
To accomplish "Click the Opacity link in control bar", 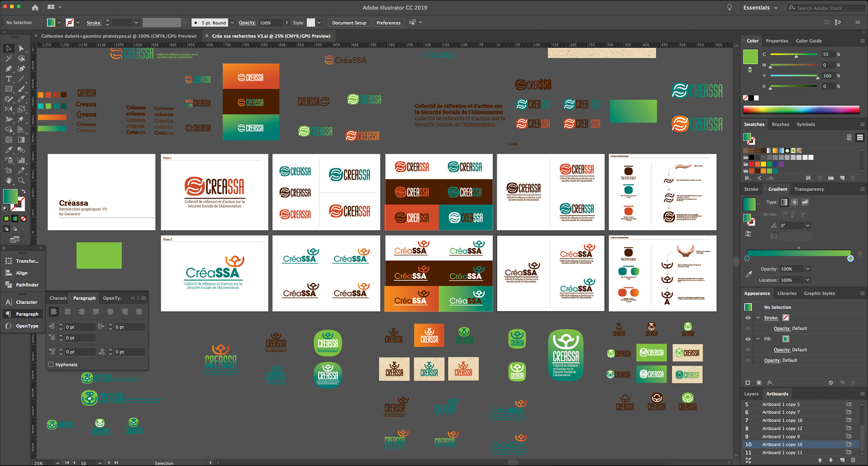I will 247,23.
